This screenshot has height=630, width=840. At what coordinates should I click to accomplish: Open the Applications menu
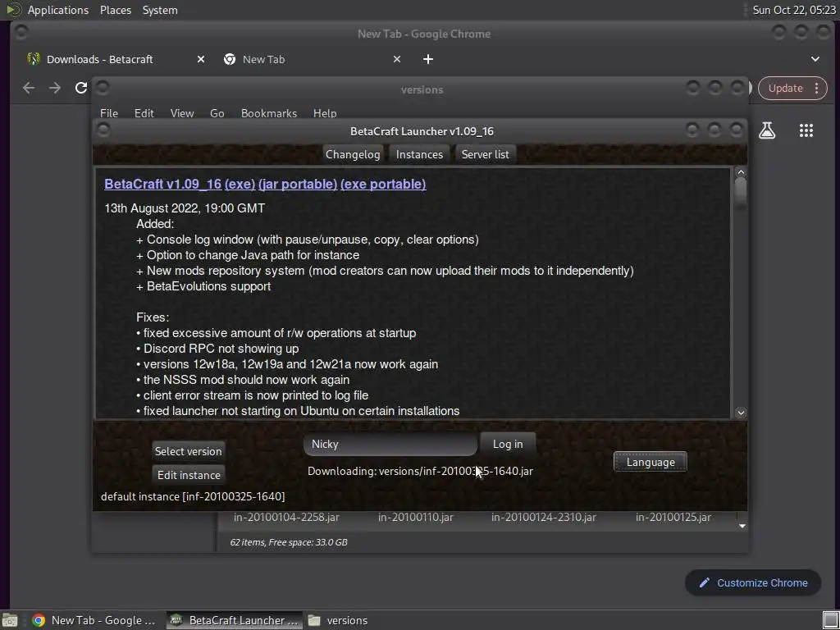pyautogui.click(x=58, y=10)
